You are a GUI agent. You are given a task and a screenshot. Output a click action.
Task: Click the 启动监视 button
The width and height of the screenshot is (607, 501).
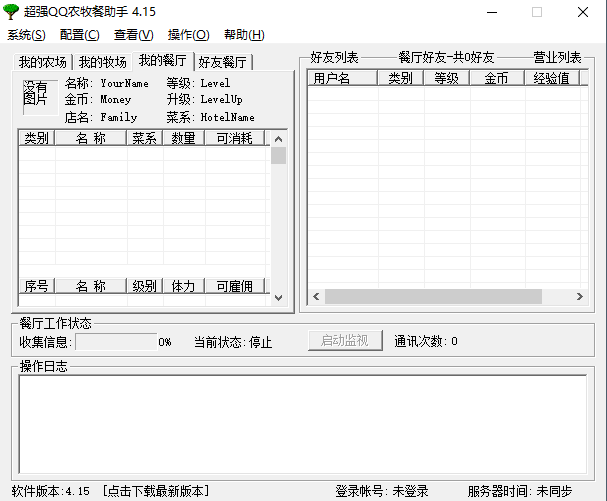345,341
